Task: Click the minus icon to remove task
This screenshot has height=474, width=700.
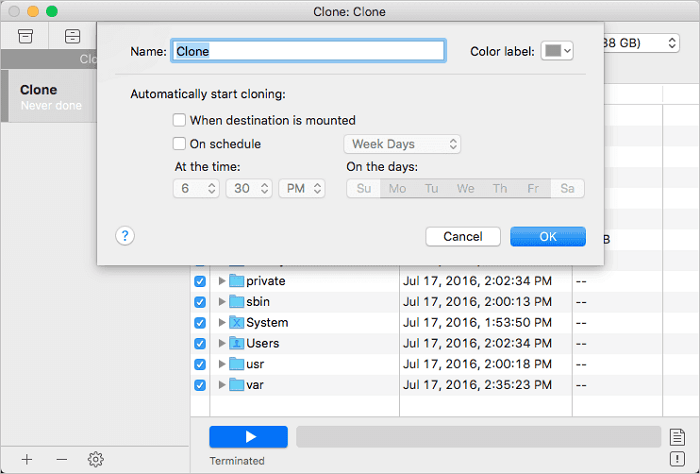Action: (x=61, y=459)
